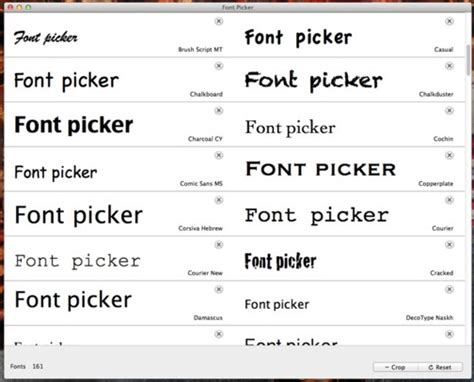Click the Courier New name label
Screen dimensions: 474x382
click(x=205, y=273)
